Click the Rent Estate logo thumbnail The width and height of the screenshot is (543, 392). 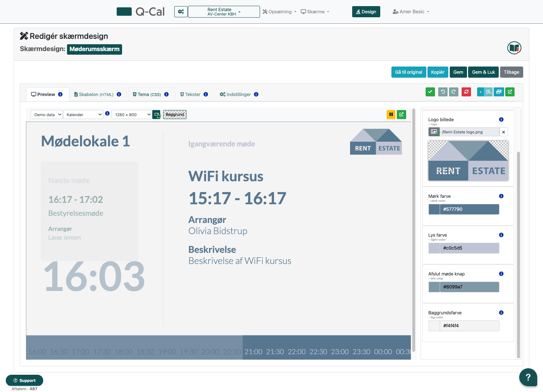468,160
